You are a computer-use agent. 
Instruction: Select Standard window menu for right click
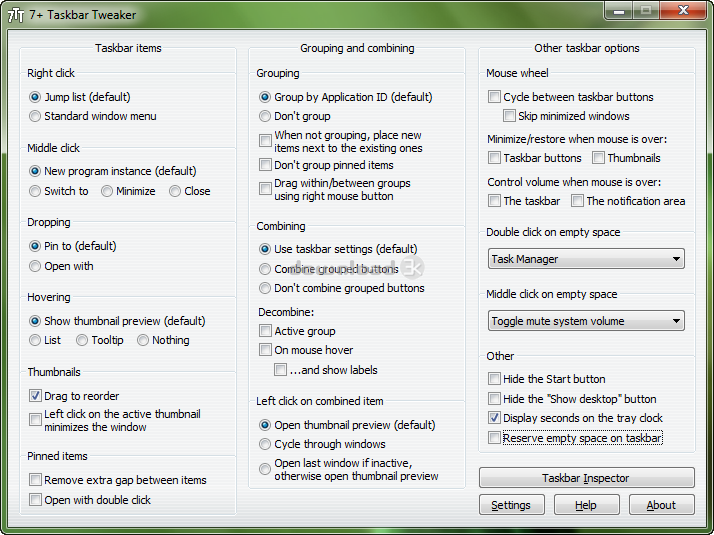pos(36,116)
